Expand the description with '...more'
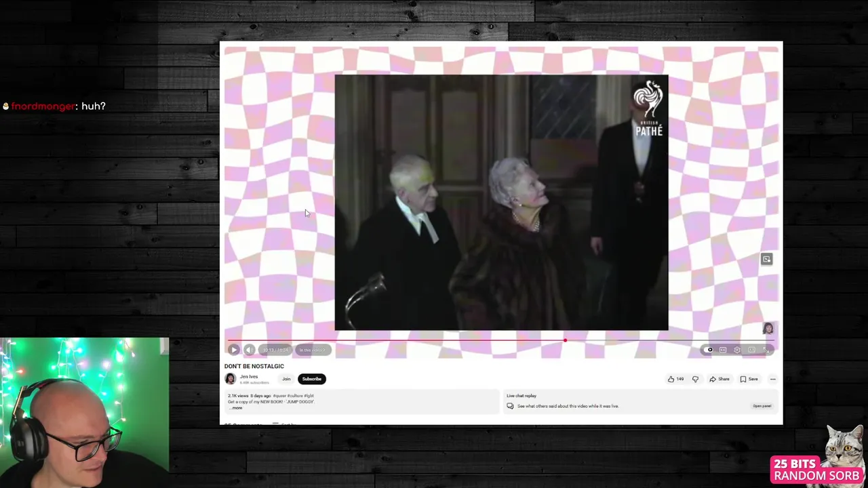This screenshot has height=488, width=868. coord(235,407)
